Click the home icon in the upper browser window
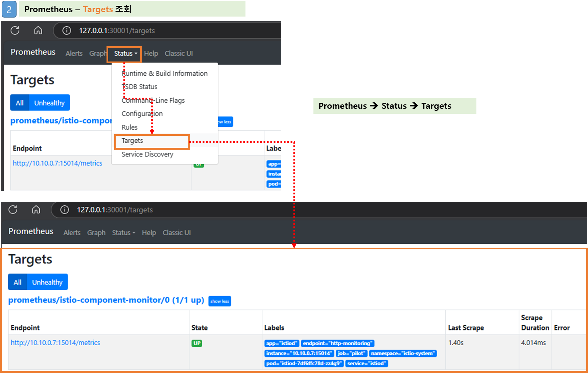 tap(38, 30)
